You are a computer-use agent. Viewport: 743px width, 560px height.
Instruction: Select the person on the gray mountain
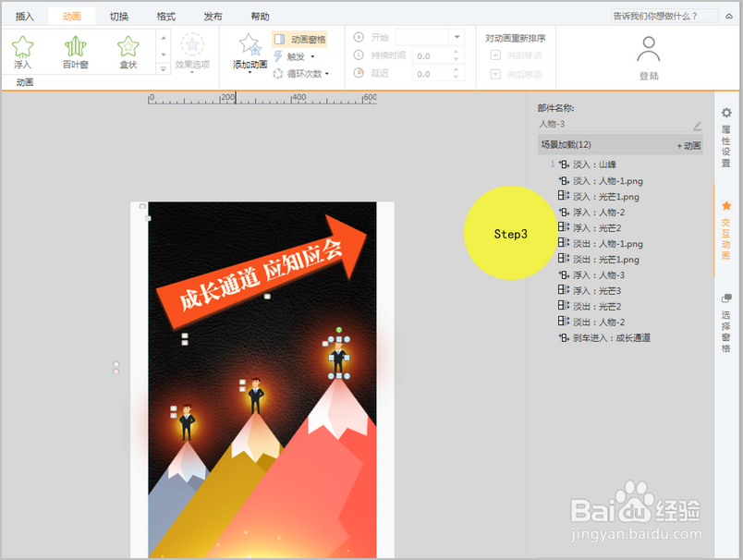[187, 422]
